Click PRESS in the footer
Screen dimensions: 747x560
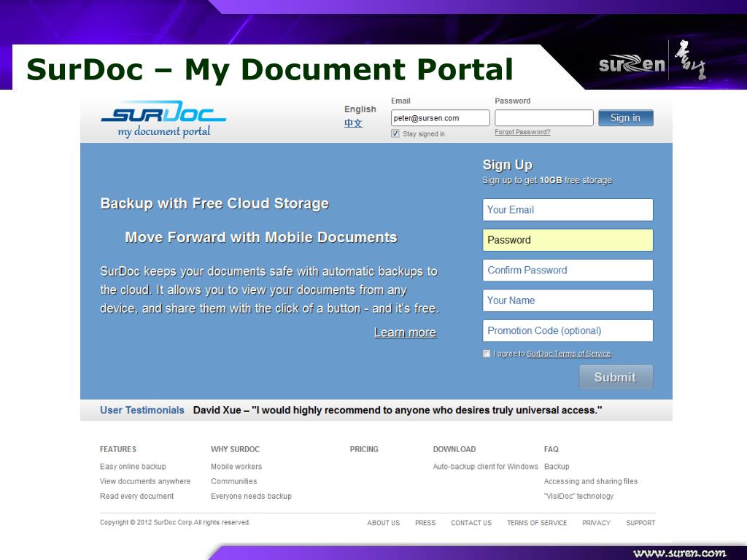tap(425, 522)
